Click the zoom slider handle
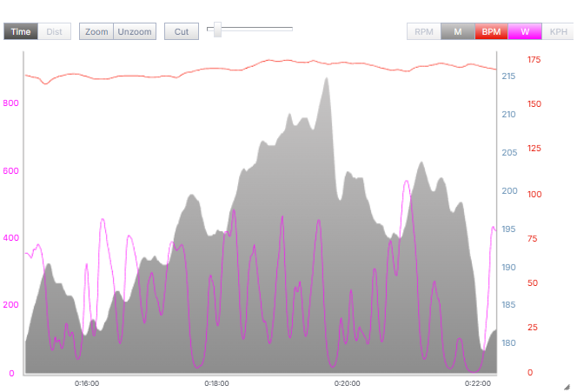The height and width of the screenshot is (392, 577). [217, 31]
